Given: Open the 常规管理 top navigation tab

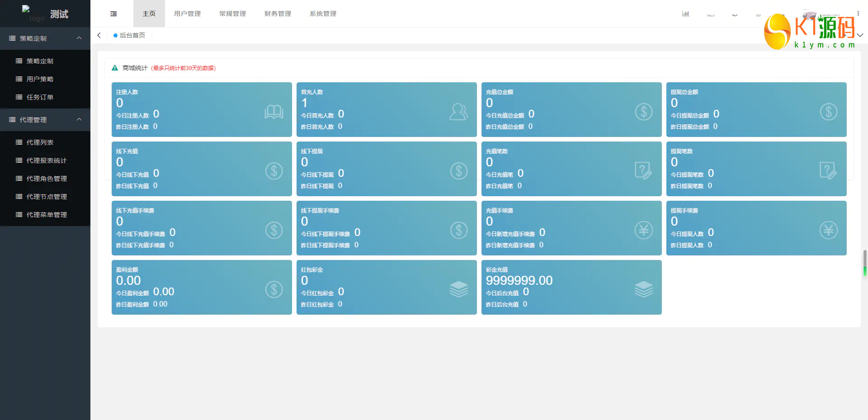Looking at the screenshot, I should [233, 14].
